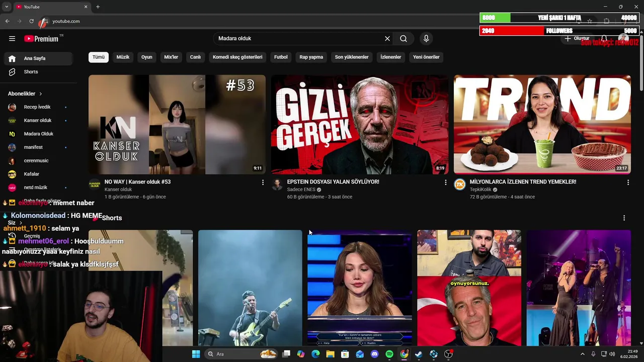Open Madara Olduk subscription channel

click(38, 134)
